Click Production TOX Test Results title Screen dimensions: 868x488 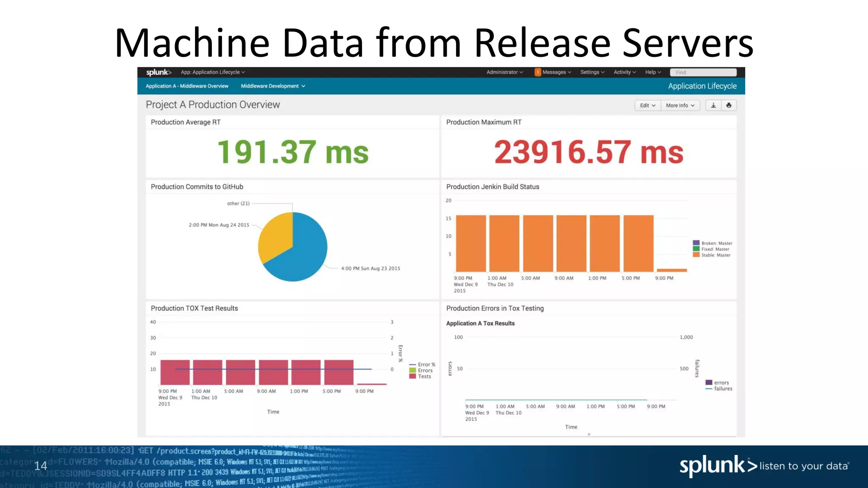point(195,308)
